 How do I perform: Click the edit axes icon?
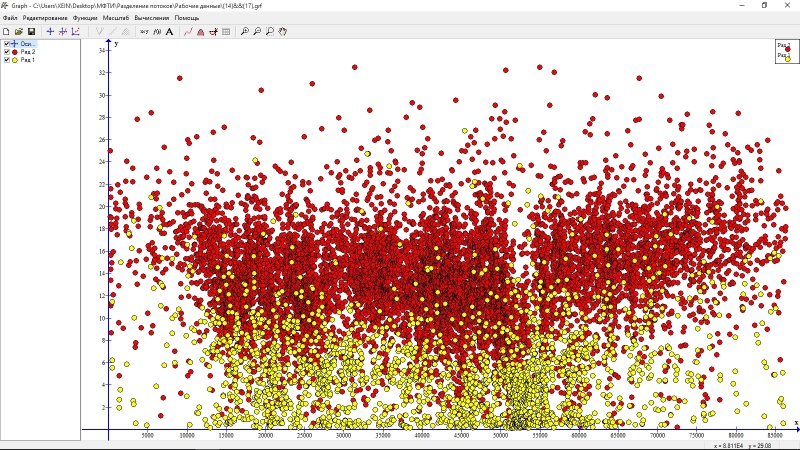click(x=50, y=32)
